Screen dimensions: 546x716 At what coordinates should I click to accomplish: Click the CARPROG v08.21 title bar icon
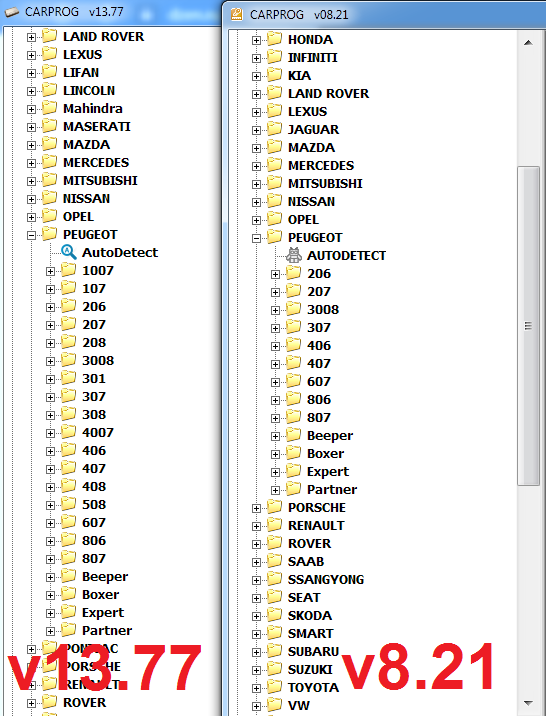coord(237,14)
